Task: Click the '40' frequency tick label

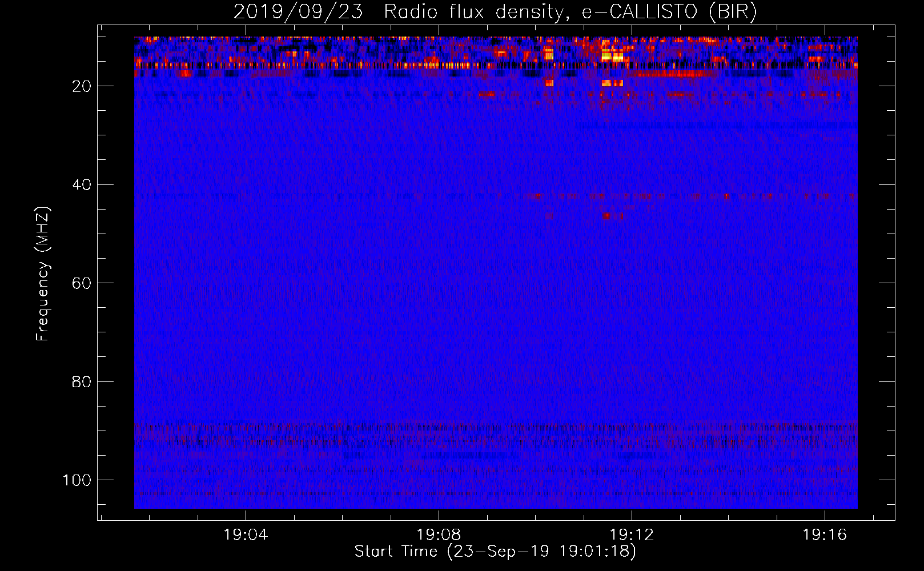Action: (x=82, y=185)
